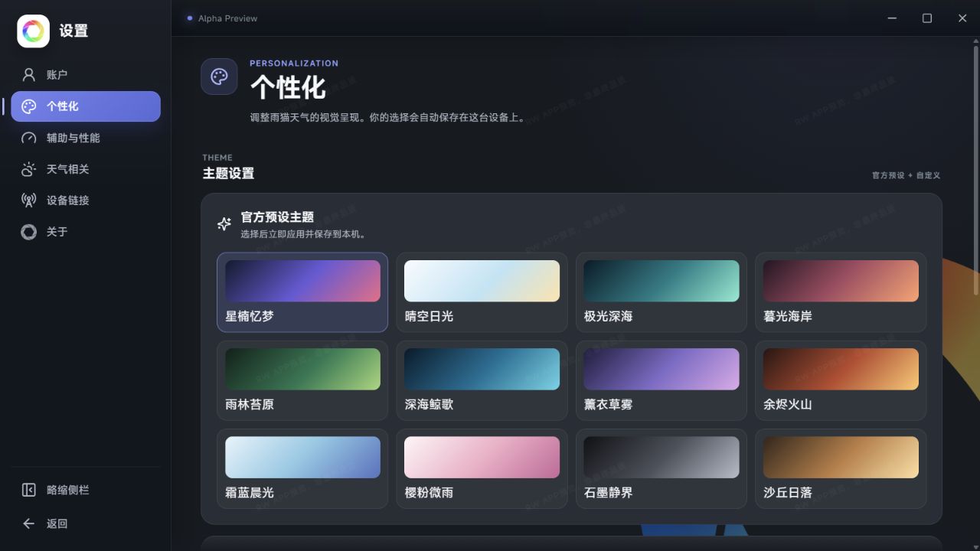Apply the 樱粉微雨 pink theme

pos(482,468)
